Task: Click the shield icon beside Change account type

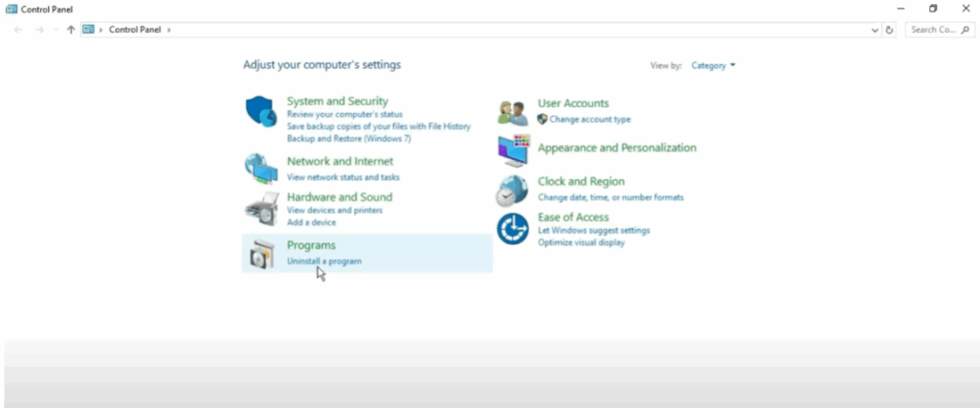Action: tap(543, 119)
